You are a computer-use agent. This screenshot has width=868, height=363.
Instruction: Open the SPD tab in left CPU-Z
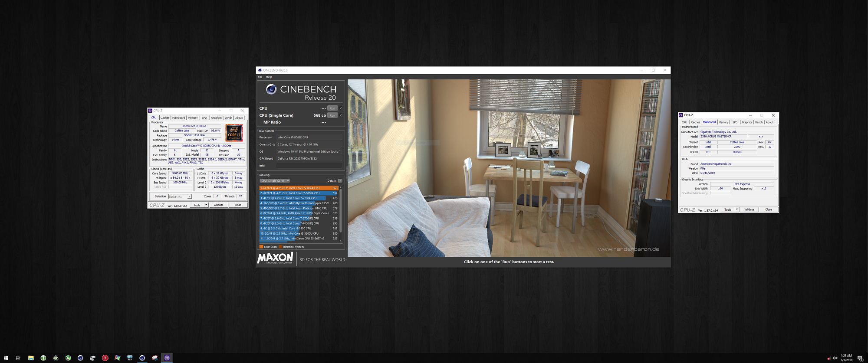[x=204, y=118]
